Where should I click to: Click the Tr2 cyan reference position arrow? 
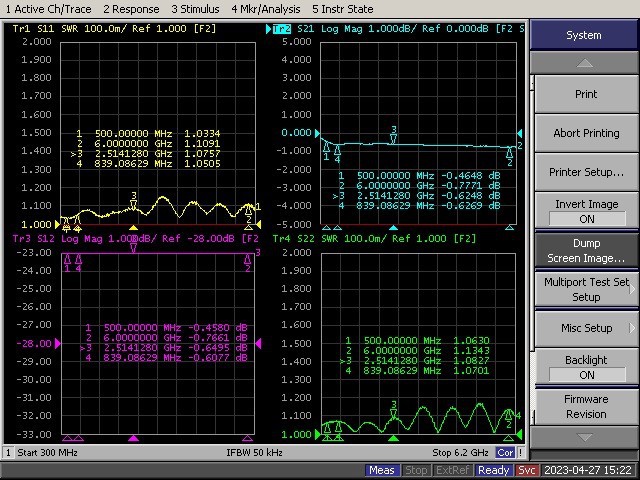[317, 133]
